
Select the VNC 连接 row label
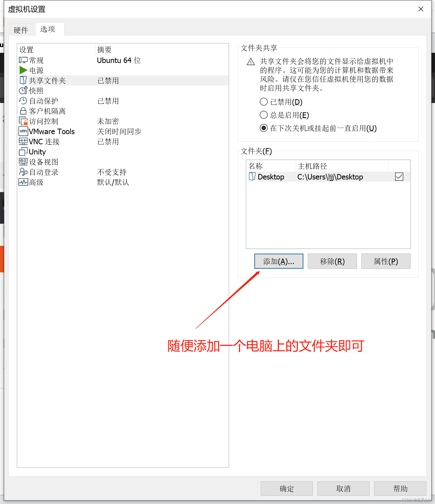[44, 142]
